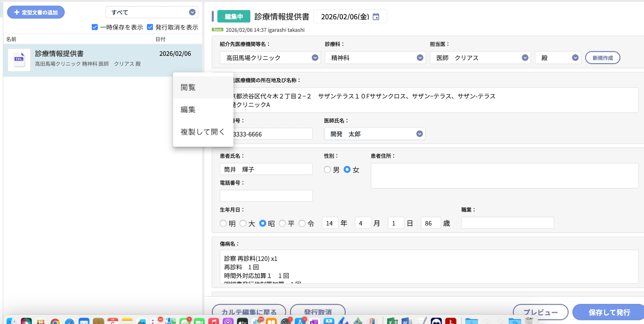Click the 職業 occupation field
Image resolution: width=644 pixels, height=324 pixels.
pyautogui.click(x=508, y=223)
